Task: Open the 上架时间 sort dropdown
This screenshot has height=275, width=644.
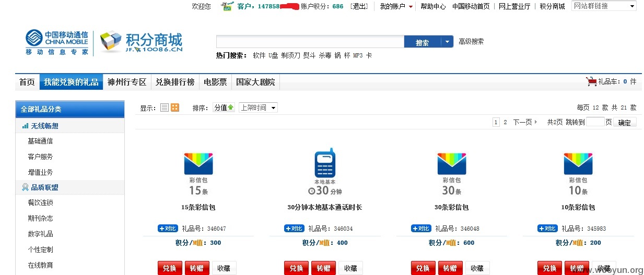Action: [x=258, y=107]
